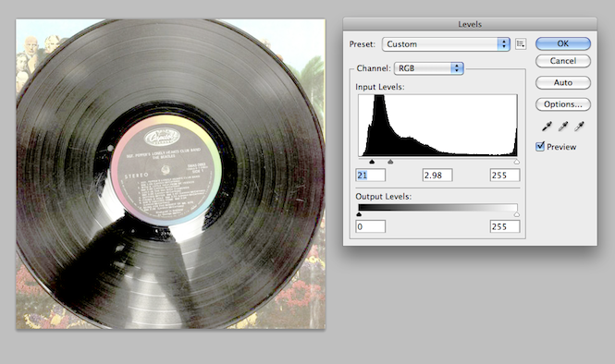615x364 pixels.
Task: Select the white point eyedropper
Action: (x=579, y=127)
